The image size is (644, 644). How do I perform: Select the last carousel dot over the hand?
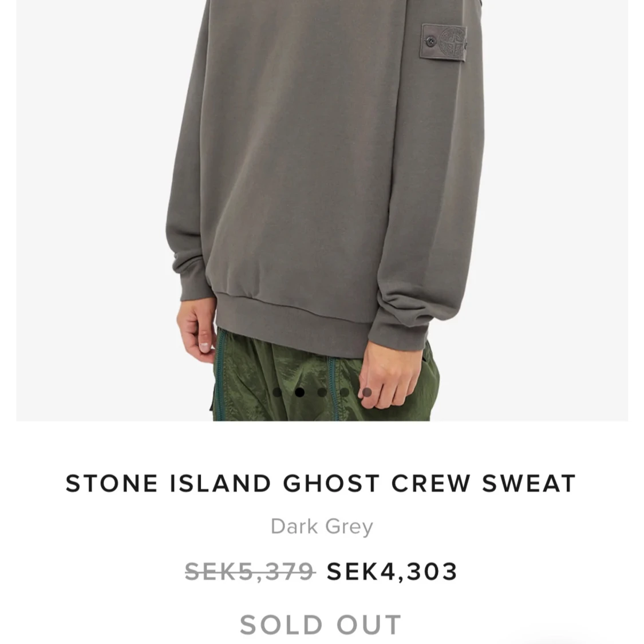(367, 392)
